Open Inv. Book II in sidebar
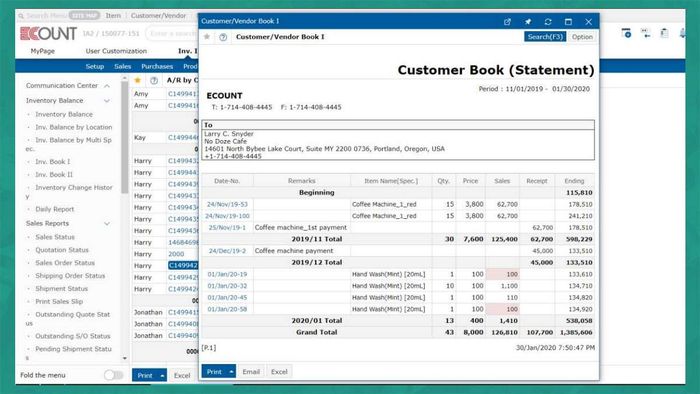700x394 pixels. pos(54,174)
